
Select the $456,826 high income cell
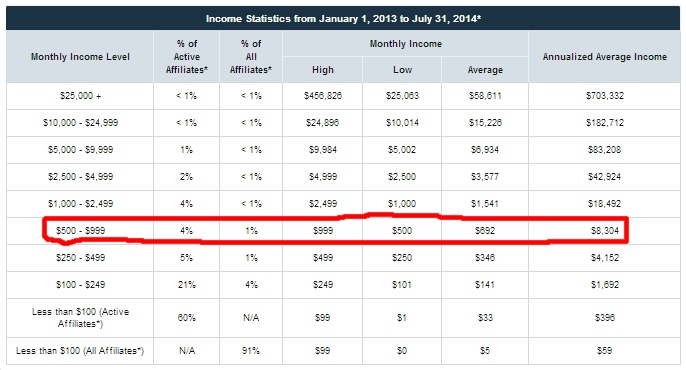click(322, 96)
